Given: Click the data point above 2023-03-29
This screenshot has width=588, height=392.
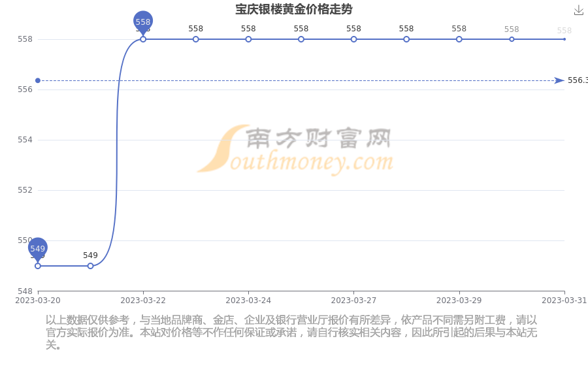Looking at the screenshot, I should click(x=459, y=39).
